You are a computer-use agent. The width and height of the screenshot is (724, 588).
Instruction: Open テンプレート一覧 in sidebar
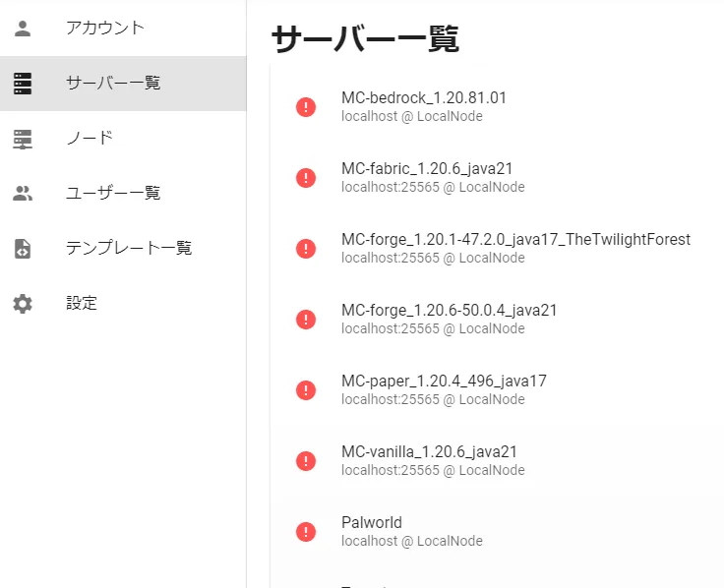pyautogui.click(x=129, y=248)
